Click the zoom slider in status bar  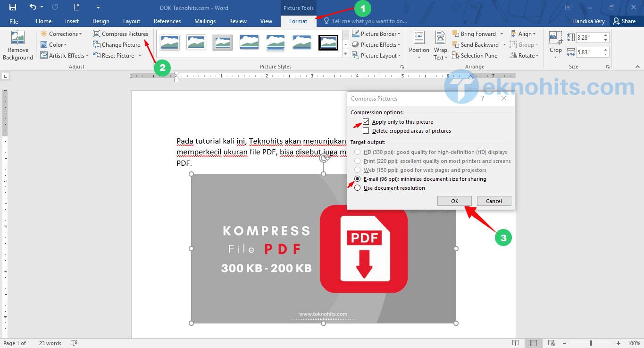point(592,343)
